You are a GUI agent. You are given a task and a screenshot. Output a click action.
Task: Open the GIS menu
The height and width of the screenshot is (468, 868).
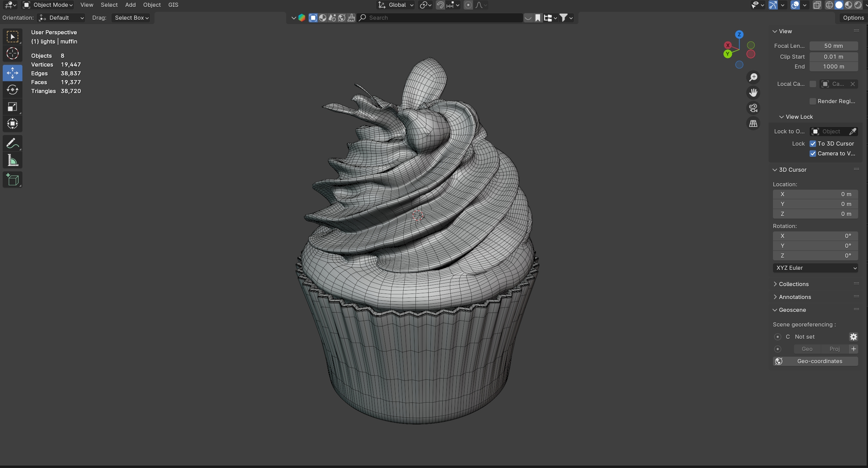tap(173, 5)
